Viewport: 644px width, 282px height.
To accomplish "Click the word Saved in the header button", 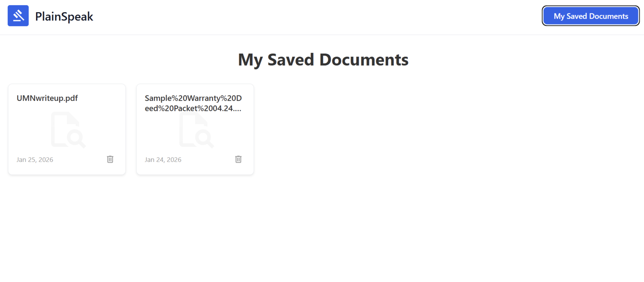I will (577, 16).
